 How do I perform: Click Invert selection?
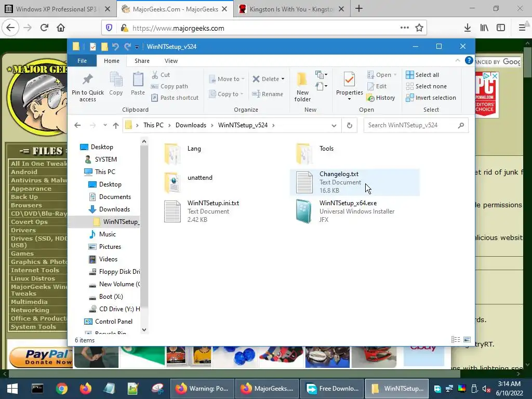pos(431,98)
